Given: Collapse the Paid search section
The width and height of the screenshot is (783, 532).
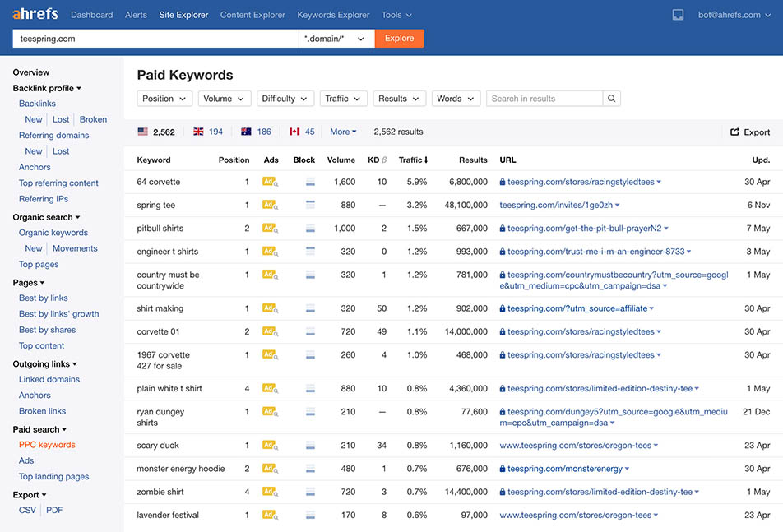Looking at the screenshot, I should pyautogui.click(x=40, y=429).
